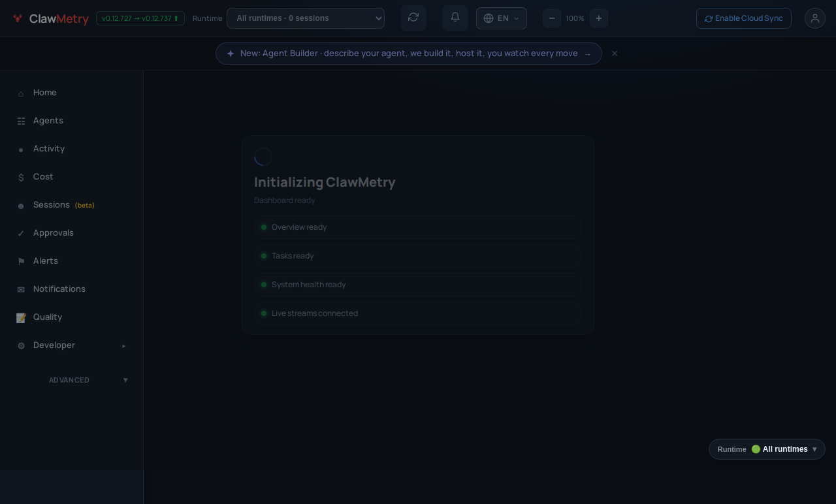
Task: Open the version update badge v0.12.727
Action: click(x=140, y=18)
